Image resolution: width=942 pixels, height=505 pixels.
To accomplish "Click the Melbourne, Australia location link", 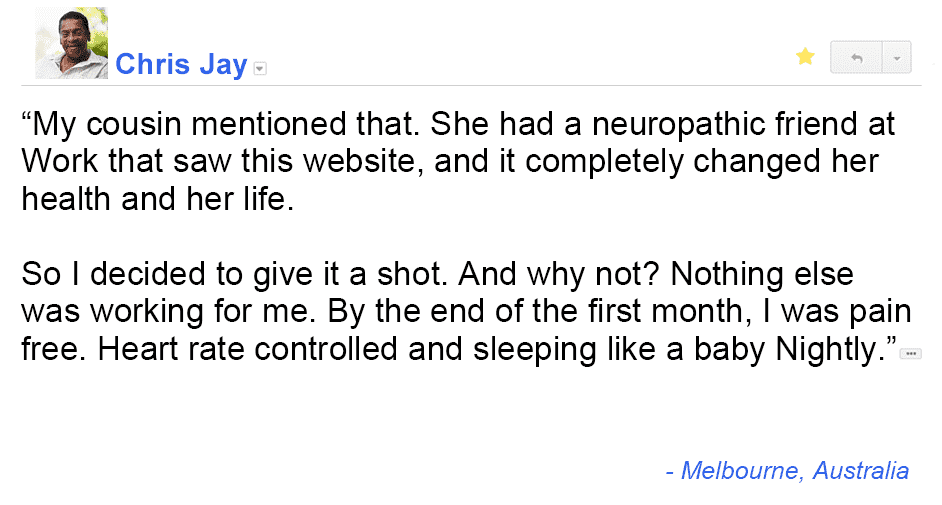I will click(787, 470).
